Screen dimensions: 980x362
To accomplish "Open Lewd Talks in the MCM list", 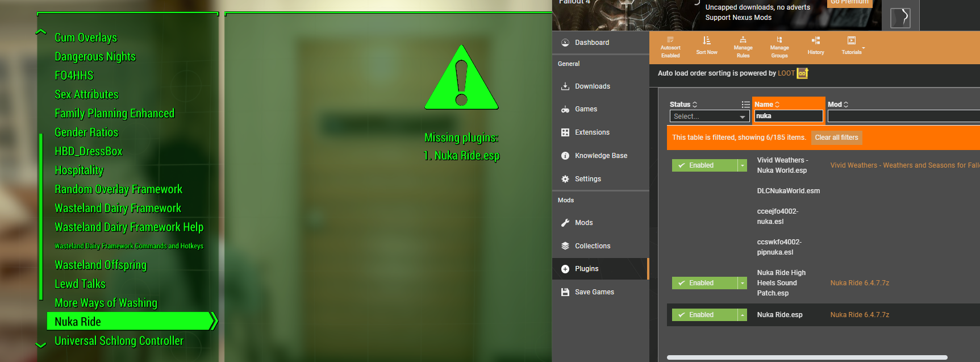I will tap(80, 284).
